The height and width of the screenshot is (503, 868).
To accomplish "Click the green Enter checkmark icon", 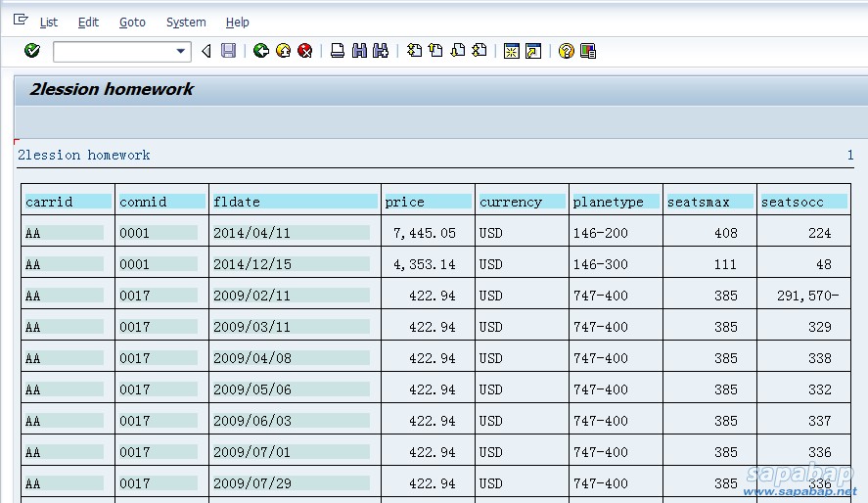I will pos(32,51).
